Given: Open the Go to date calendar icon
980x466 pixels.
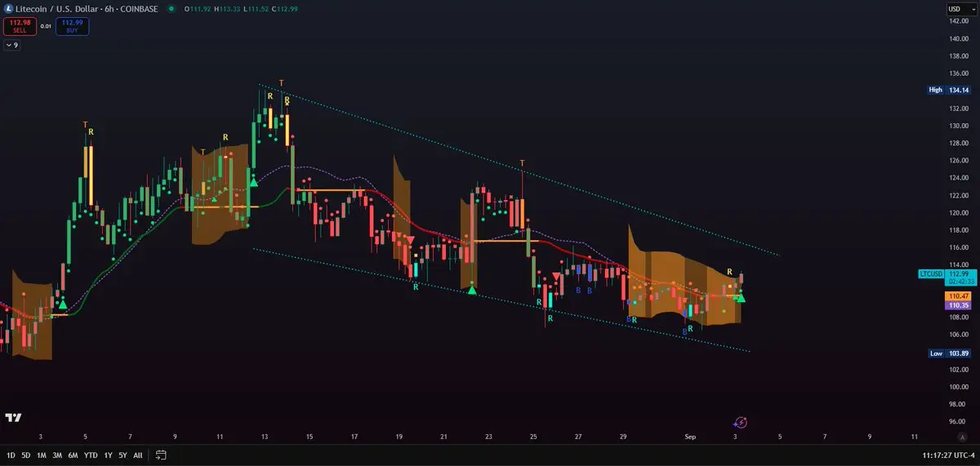Looking at the screenshot, I should point(161,455).
